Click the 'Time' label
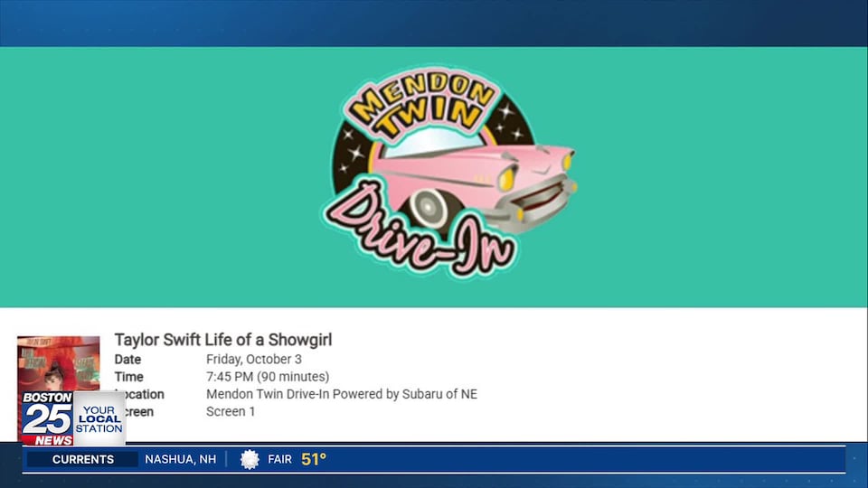Viewport: 868px width, 488px height. pyautogui.click(x=128, y=377)
